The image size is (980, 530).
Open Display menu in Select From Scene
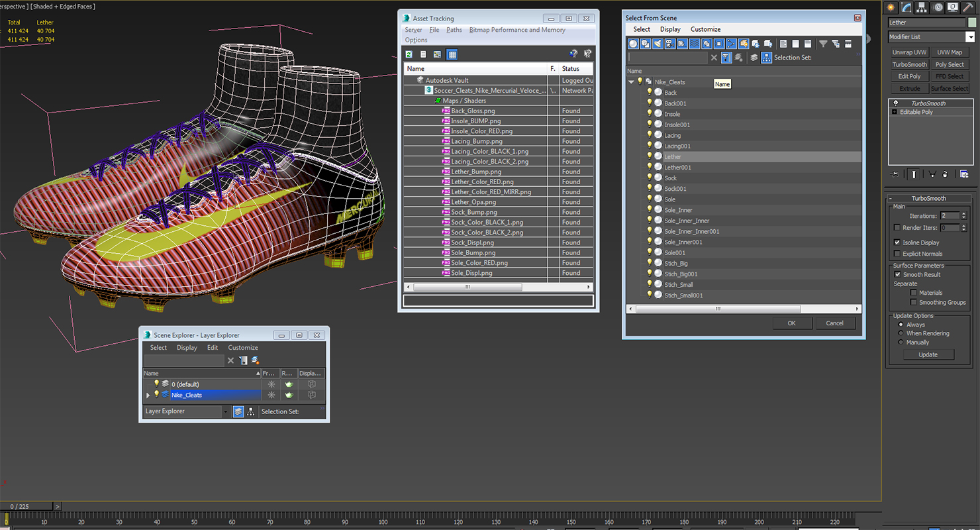[670, 29]
